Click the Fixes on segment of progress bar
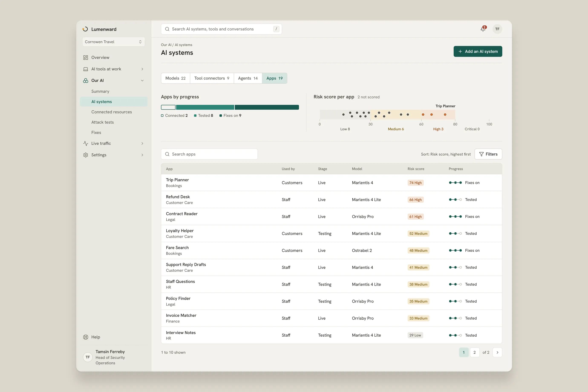Image resolution: width=588 pixels, height=392 pixels. pos(267,107)
